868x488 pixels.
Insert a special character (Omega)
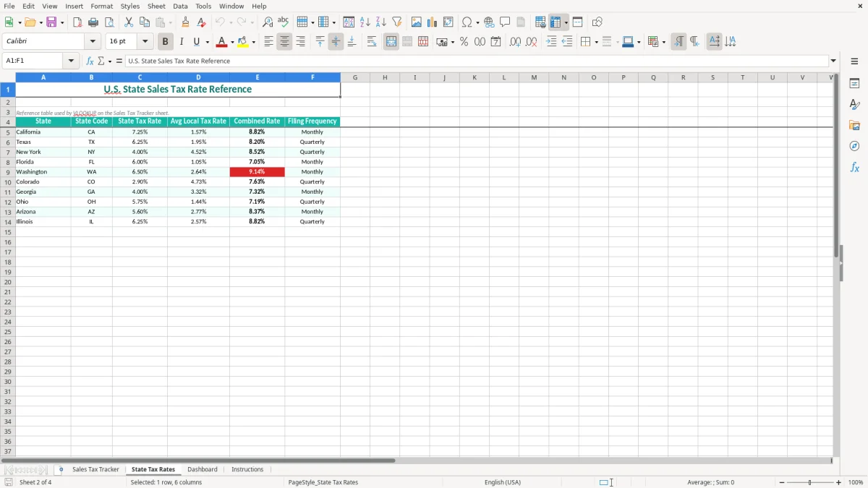tap(467, 22)
